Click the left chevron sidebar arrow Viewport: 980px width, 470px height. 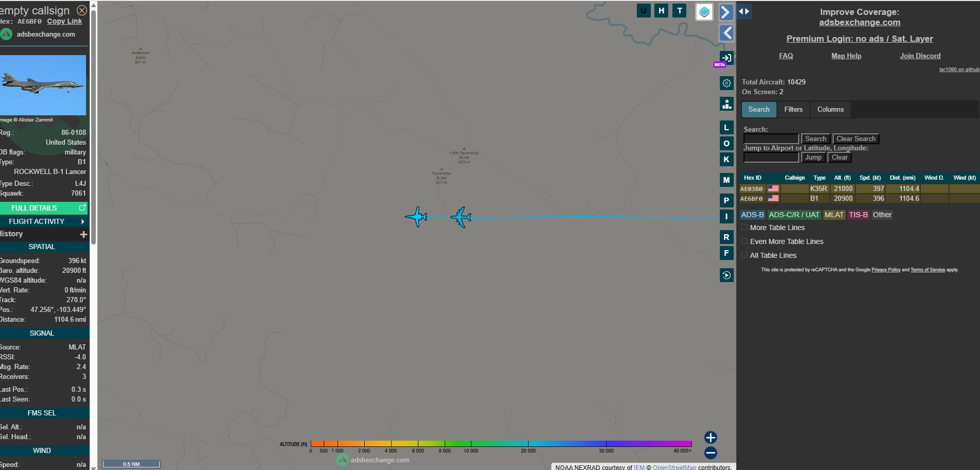tap(726, 33)
